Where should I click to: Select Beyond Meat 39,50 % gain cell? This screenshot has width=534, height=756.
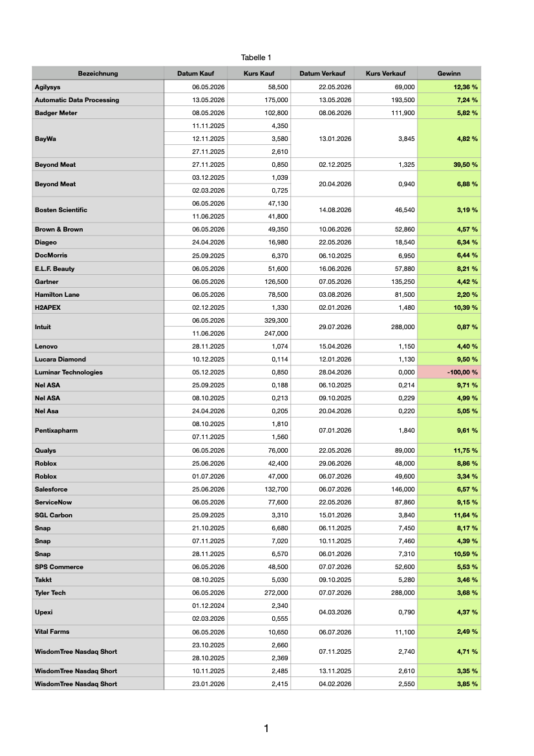tap(449, 164)
